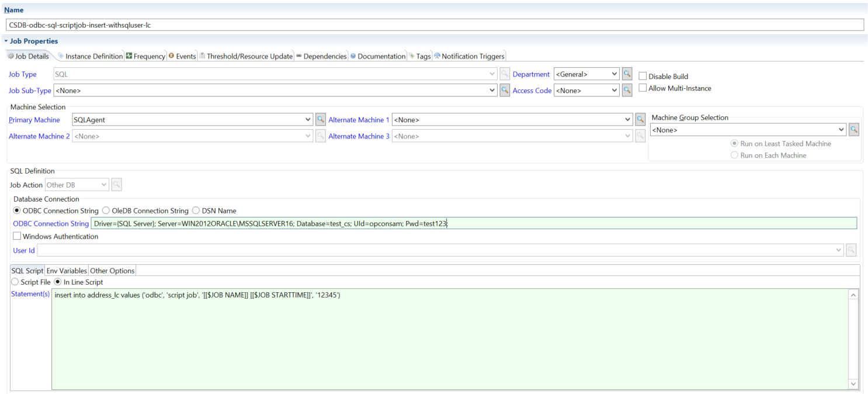Click the lookup icon beside Alternate Machine 3
Viewport: 868px width, 394px height.
tap(640, 136)
